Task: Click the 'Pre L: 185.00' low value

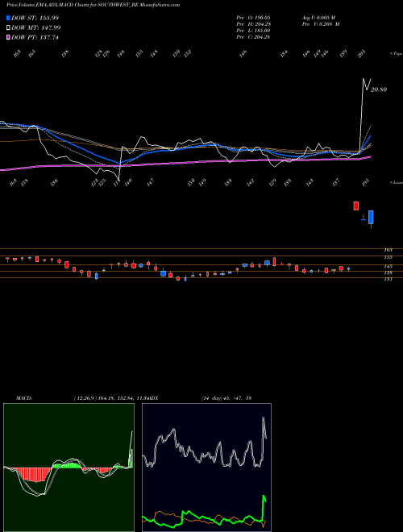Action: [x=253, y=30]
